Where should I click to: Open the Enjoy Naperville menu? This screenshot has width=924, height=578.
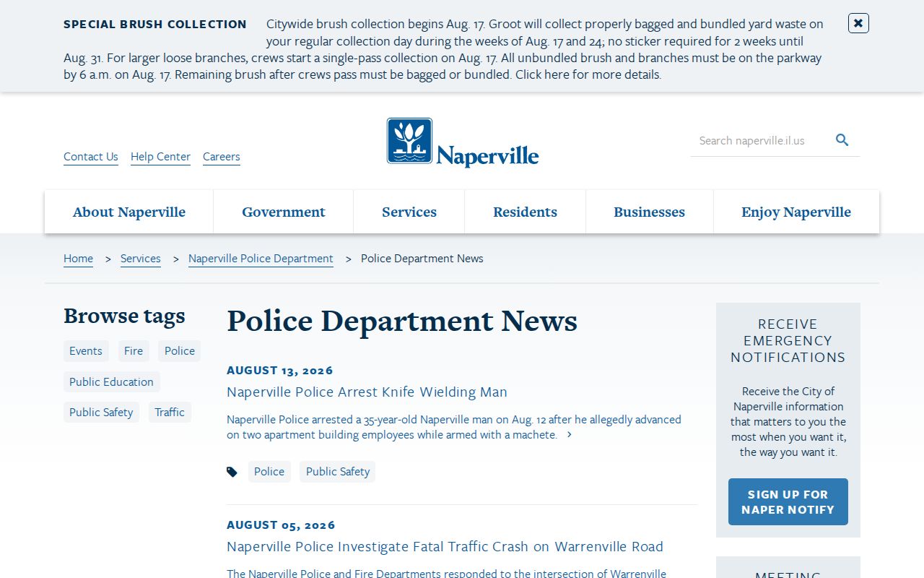click(796, 212)
